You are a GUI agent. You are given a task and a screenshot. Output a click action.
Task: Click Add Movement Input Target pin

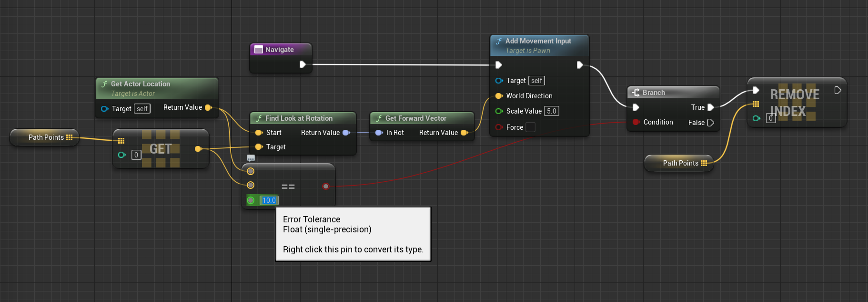point(499,81)
